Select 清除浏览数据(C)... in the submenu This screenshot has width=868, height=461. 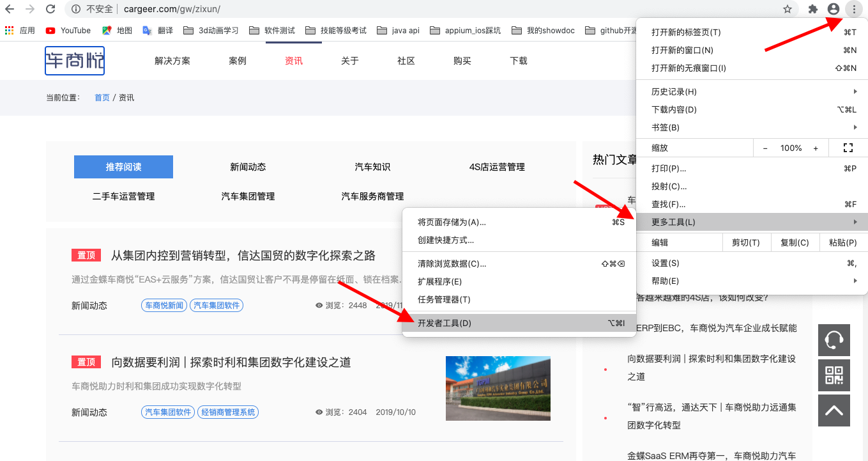519,263
